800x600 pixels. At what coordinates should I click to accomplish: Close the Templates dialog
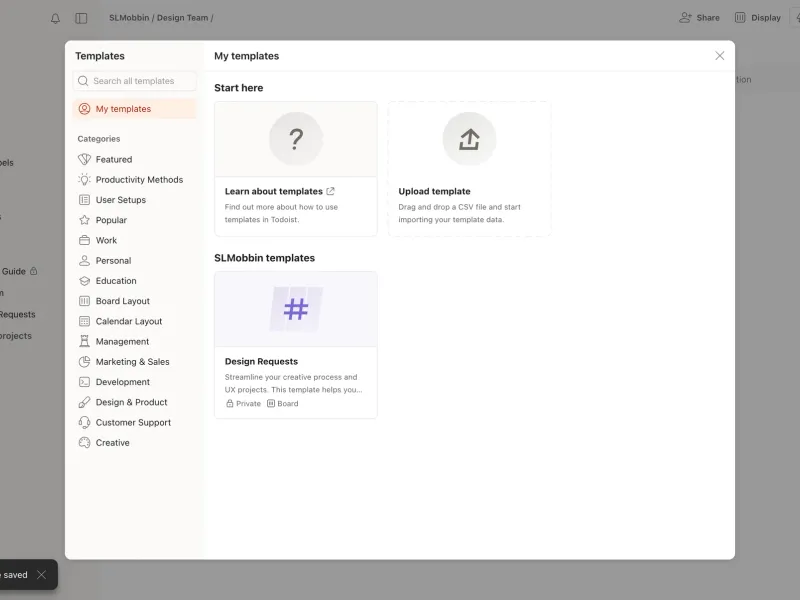(x=719, y=56)
